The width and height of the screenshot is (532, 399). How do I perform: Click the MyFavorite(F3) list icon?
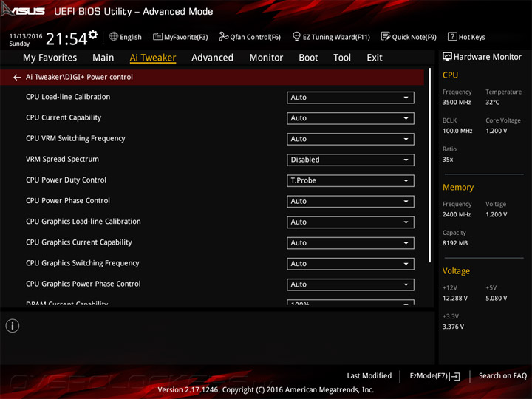pyautogui.click(x=158, y=36)
